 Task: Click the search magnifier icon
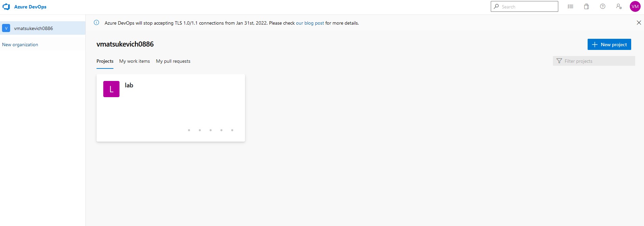point(496,6)
